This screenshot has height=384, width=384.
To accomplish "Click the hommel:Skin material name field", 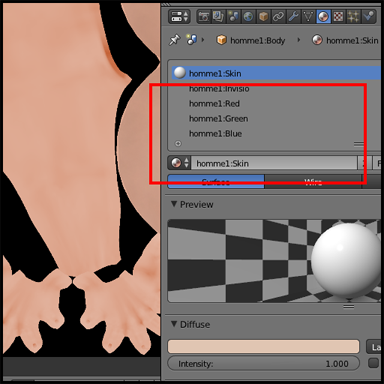I will click(x=274, y=163).
